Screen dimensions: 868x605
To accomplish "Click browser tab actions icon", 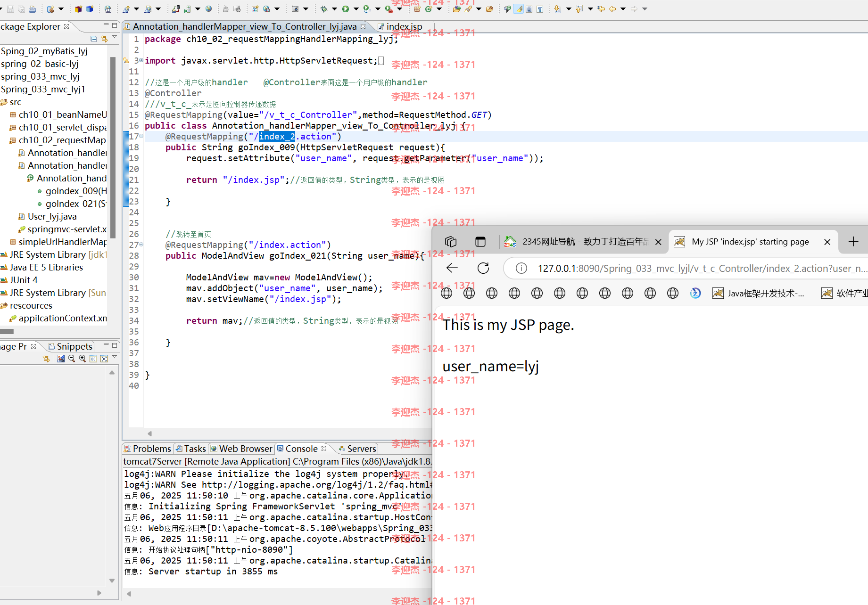I will click(480, 242).
